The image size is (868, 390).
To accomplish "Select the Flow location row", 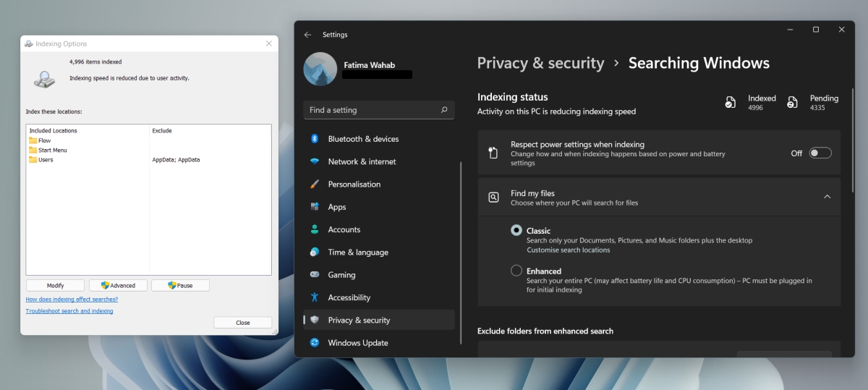I will point(148,140).
